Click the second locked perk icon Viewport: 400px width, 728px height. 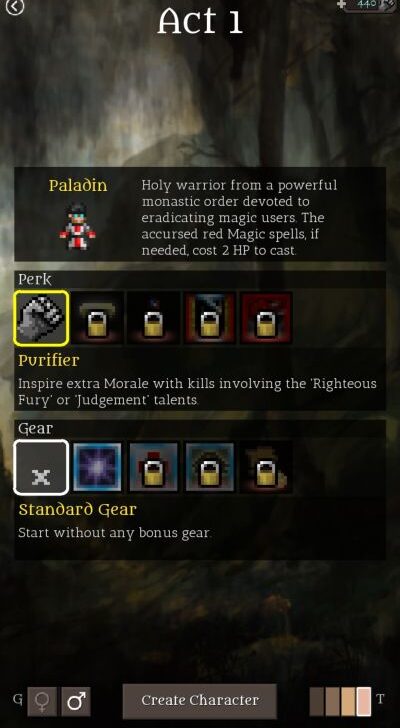[97, 318]
